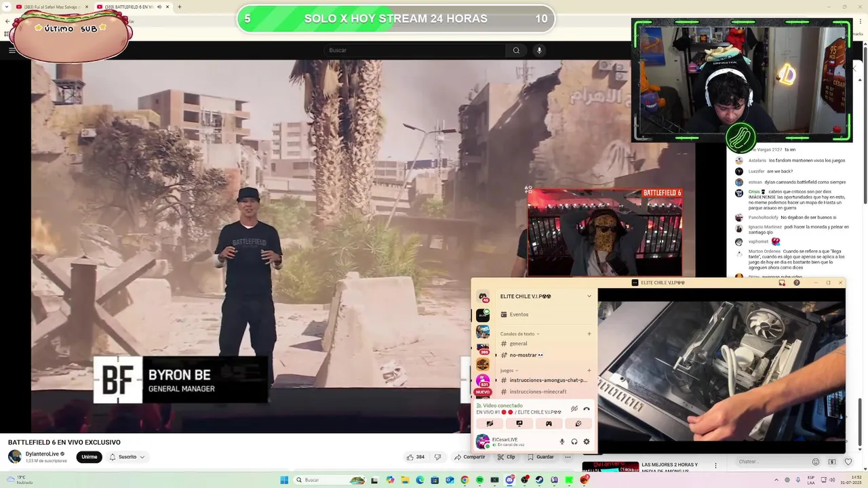
Task: Share your screen in Discord
Action: pos(519,424)
